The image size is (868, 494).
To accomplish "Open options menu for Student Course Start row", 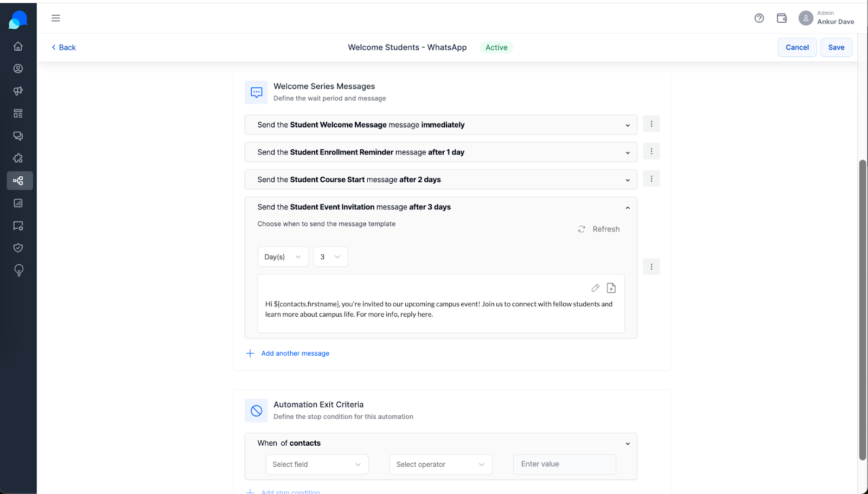I will [651, 179].
